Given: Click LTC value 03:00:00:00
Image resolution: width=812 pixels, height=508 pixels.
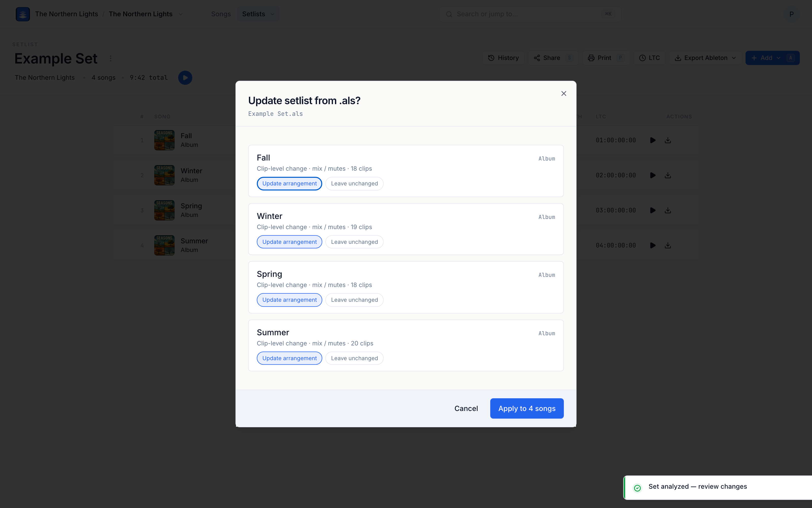Looking at the screenshot, I should point(616,210).
